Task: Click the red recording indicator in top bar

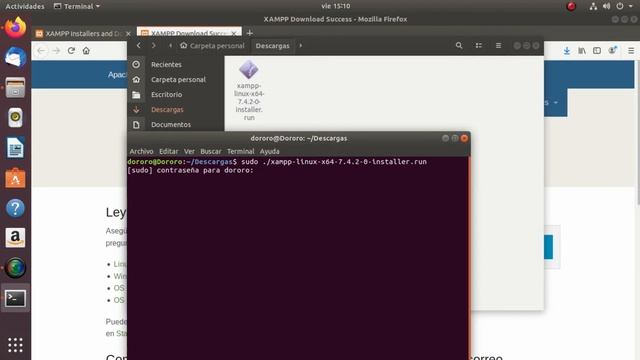Action: pyautogui.click(x=571, y=6)
